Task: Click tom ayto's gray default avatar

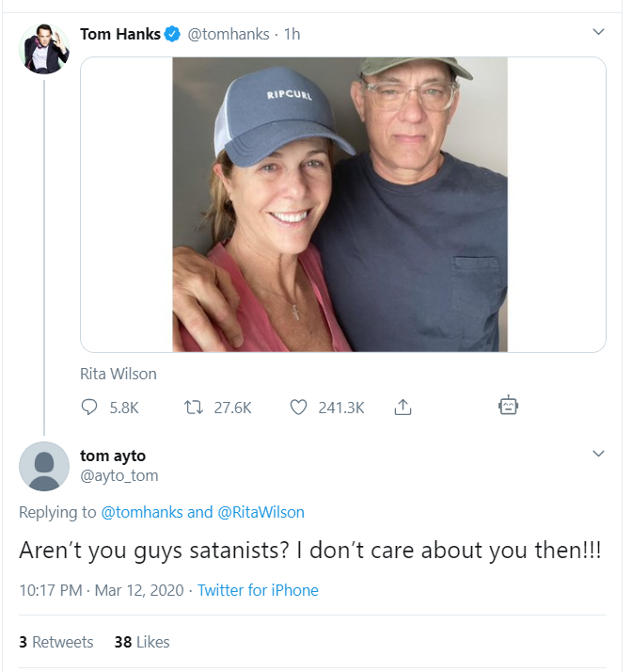Action: [x=44, y=466]
